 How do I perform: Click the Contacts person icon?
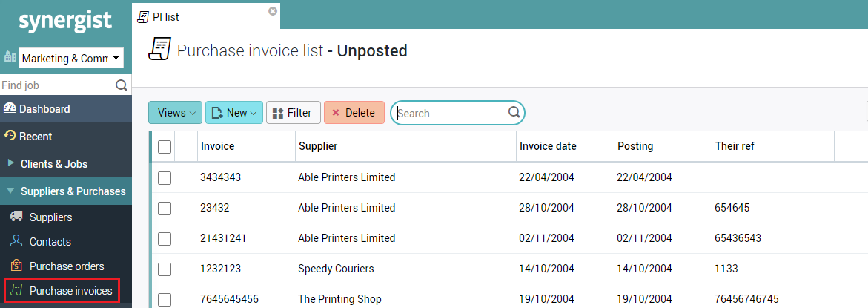tap(16, 242)
